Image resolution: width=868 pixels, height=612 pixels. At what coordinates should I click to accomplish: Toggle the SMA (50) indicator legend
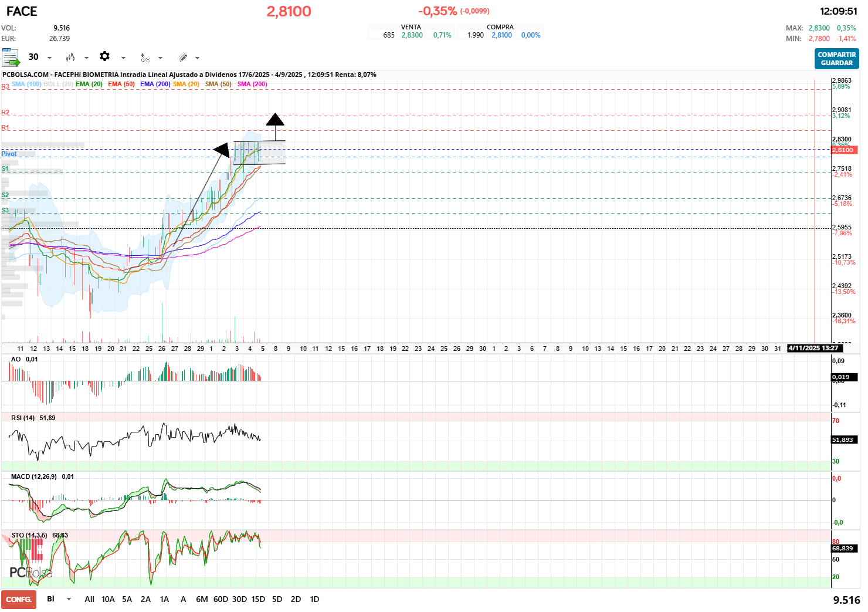coord(218,84)
